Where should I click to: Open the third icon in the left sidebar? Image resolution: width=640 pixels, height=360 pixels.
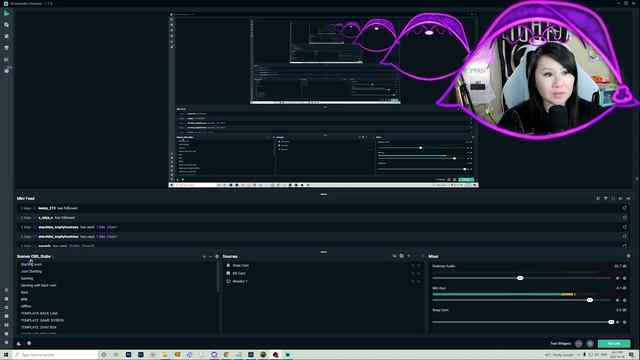[6, 36]
